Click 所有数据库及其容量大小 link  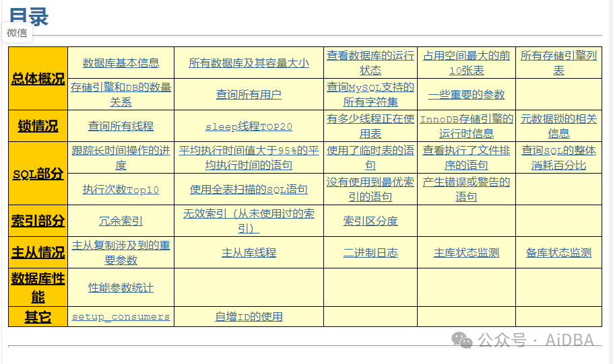pyautogui.click(x=249, y=63)
